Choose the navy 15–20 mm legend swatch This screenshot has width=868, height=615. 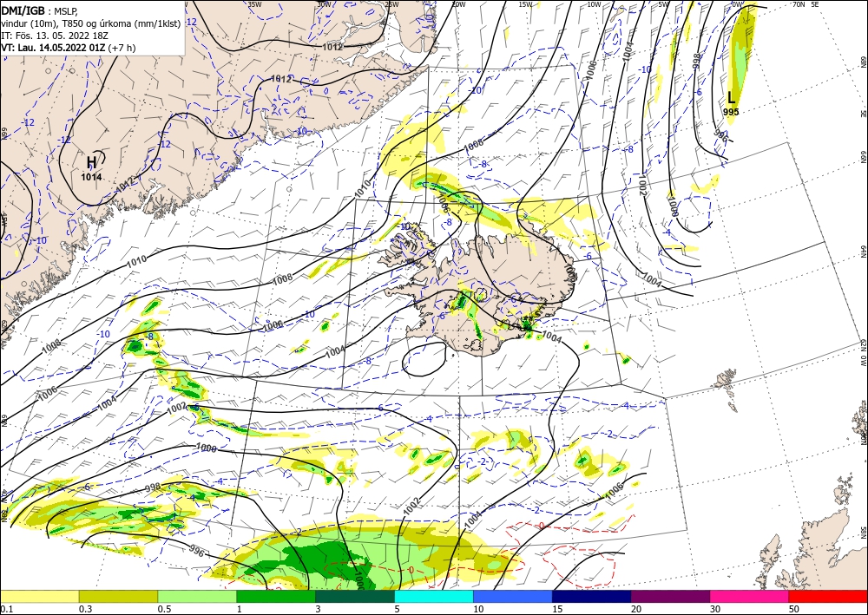592,596
